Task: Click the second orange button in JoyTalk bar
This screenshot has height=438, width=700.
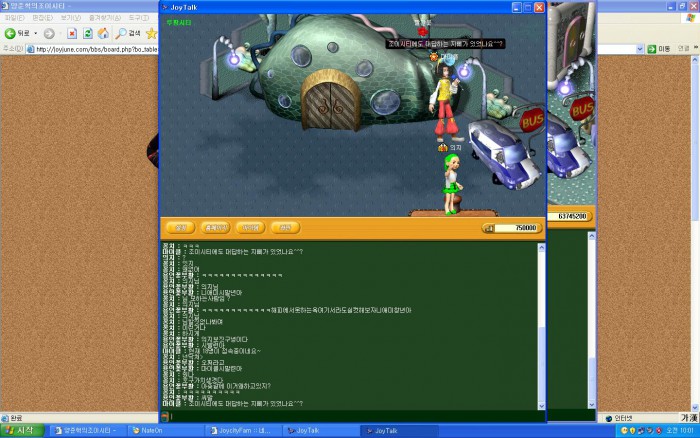Action: 215,227
